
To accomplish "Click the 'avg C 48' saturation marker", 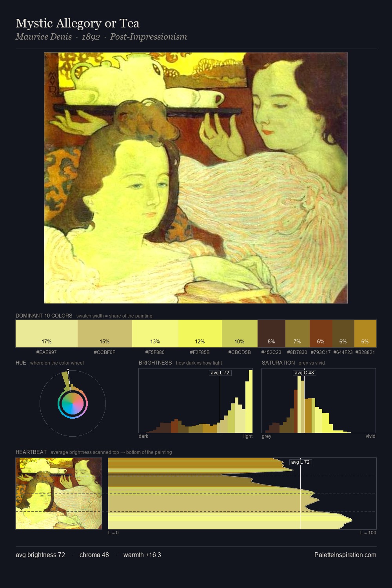I will click(304, 373).
